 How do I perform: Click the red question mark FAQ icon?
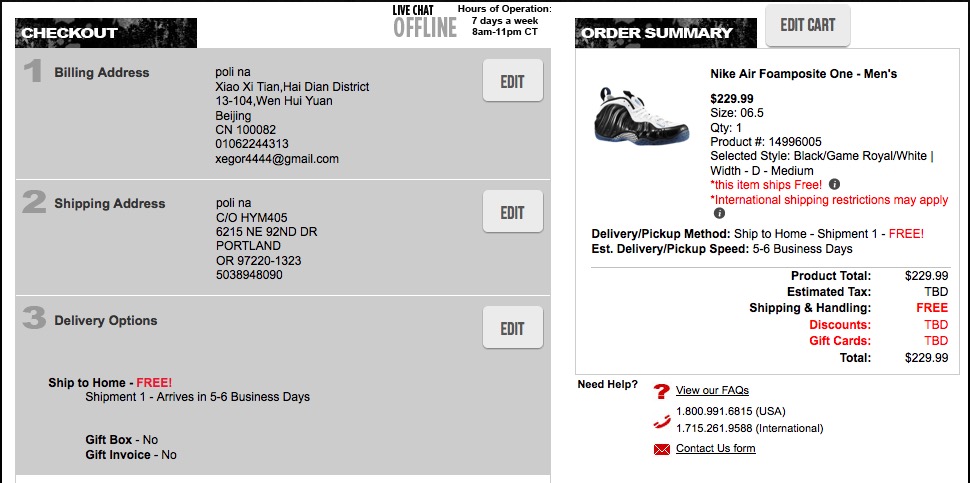(x=661, y=391)
